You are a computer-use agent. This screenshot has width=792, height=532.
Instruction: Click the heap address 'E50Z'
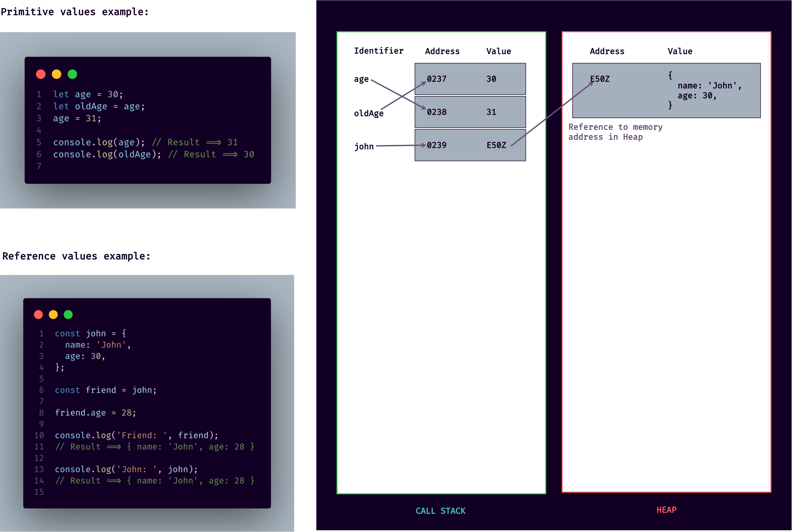(600, 79)
